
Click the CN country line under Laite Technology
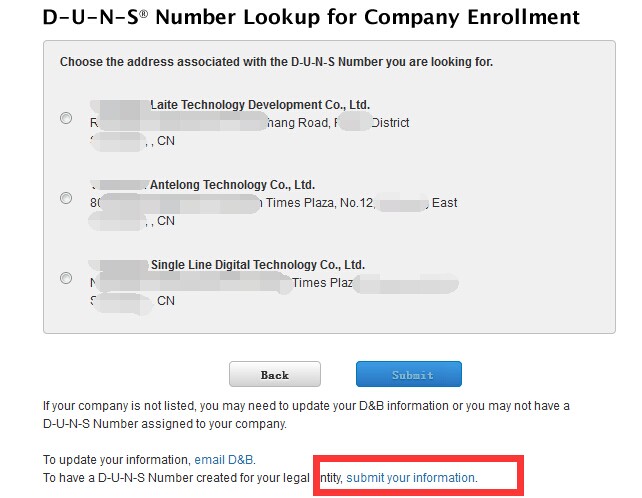(132, 141)
